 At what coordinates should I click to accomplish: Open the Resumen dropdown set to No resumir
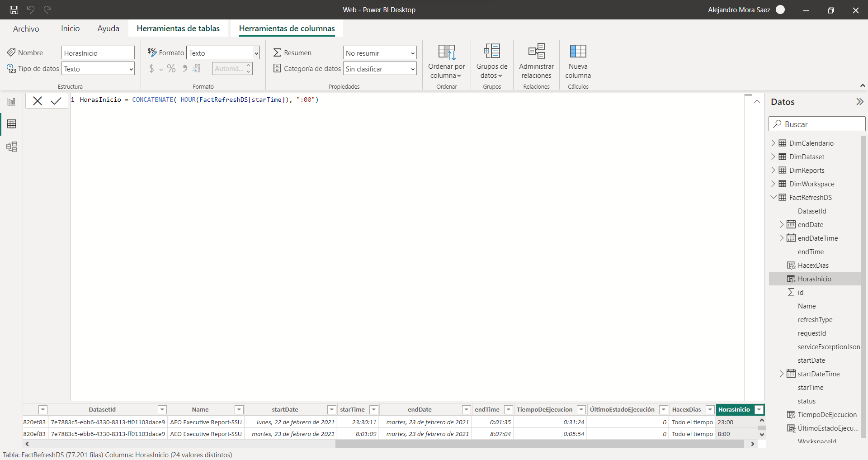point(380,53)
